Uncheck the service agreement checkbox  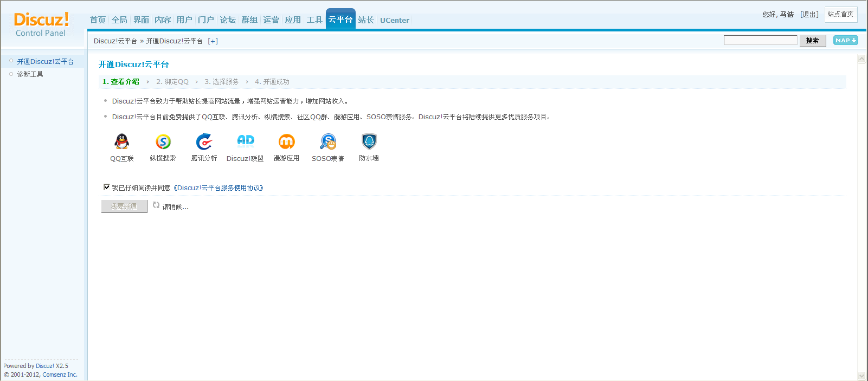coord(107,187)
